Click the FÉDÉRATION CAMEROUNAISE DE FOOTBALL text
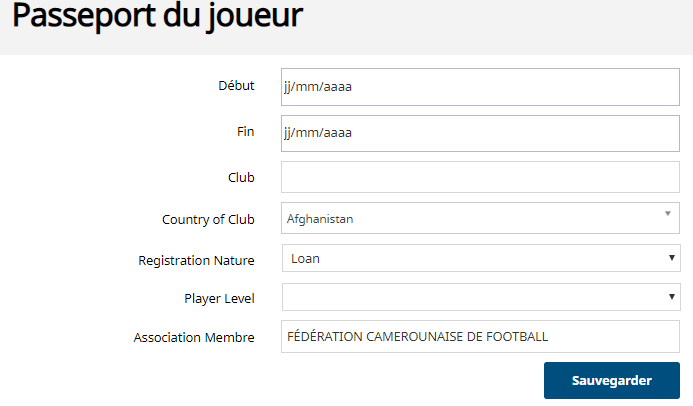The width and height of the screenshot is (693, 406). pyautogui.click(x=417, y=337)
